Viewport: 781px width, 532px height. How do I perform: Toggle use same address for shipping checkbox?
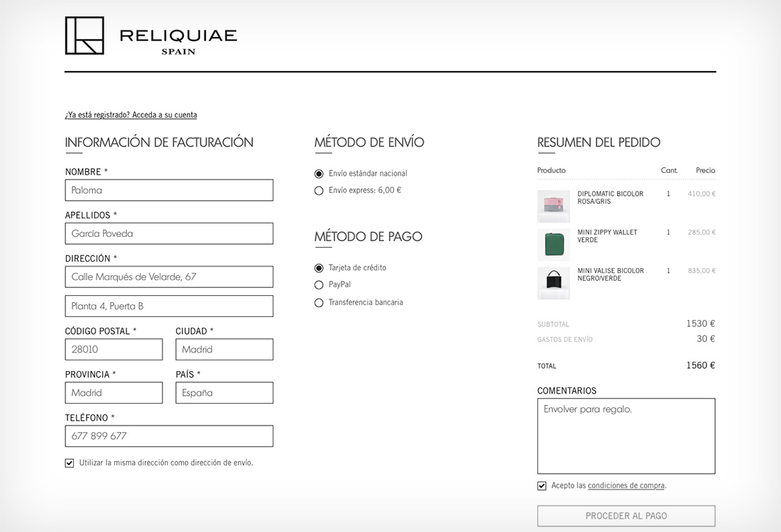tap(70, 463)
